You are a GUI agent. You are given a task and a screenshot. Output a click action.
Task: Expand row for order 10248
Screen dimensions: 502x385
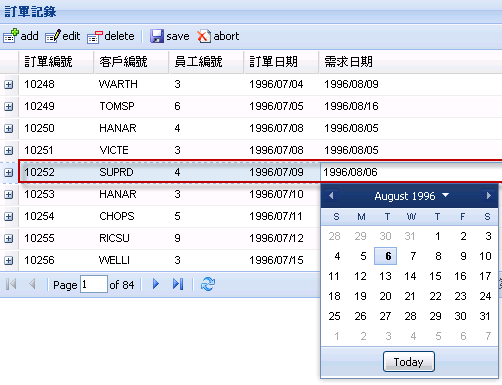[9, 85]
